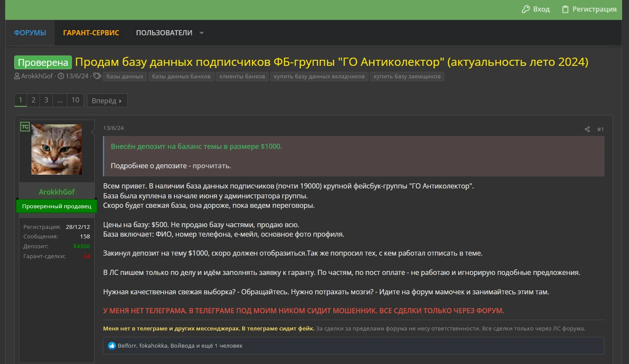Click the thumbs-up like icon under the post
The width and height of the screenshot is (629, 364).
click(x=112, y=345)
